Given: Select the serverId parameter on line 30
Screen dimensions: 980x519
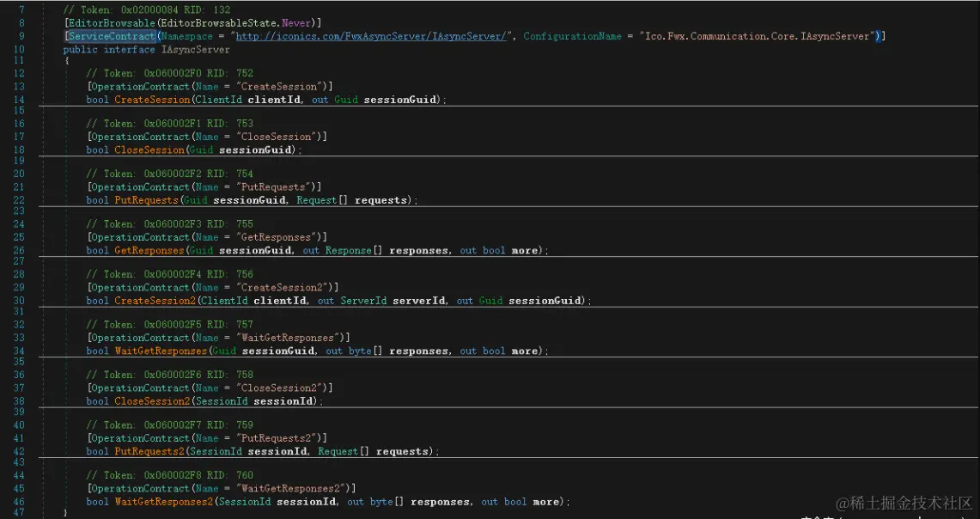Looking at the screenshot, I should pyautogui.click(x=419, y=301).
